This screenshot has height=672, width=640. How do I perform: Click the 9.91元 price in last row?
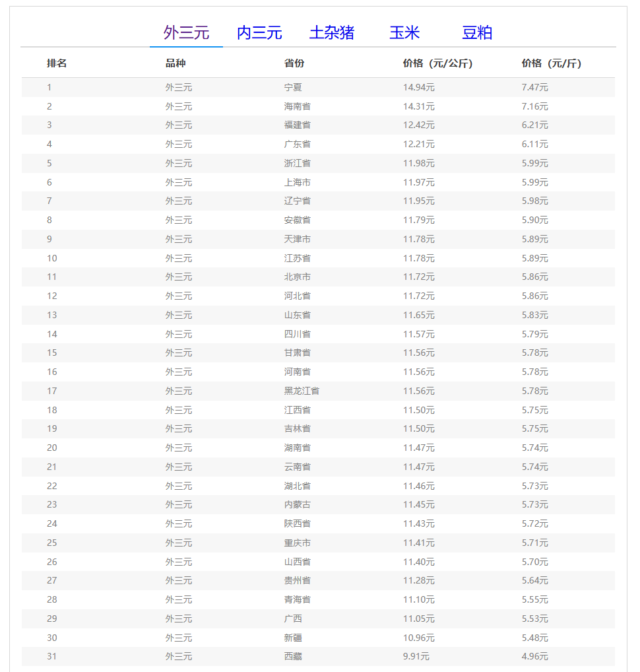click(x=416, y=656)
